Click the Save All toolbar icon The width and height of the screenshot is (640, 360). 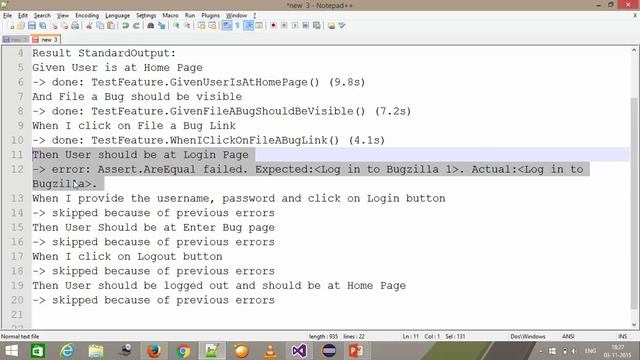pos(42,26)
